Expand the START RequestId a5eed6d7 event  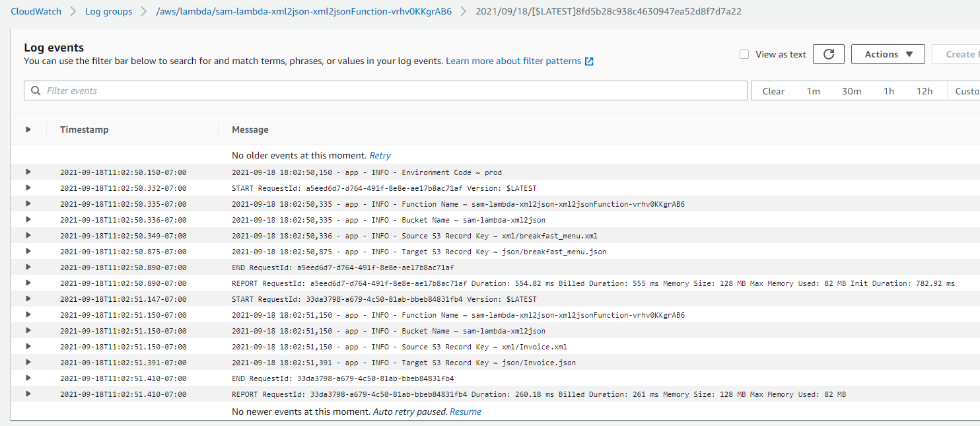pyautogui.click(x=27, y=188)
